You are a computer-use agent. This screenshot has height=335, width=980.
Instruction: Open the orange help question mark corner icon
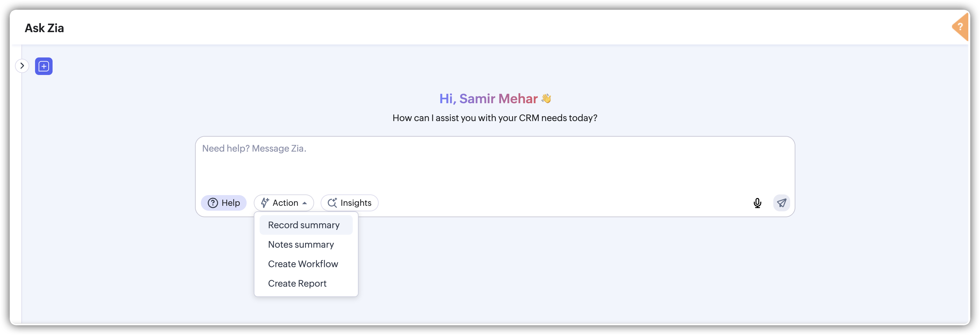click(x=961, y=27)
